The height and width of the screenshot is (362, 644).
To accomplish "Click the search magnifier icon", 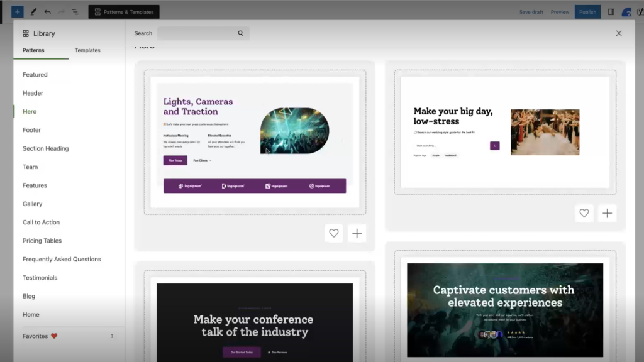I will (x=240, y=33).
